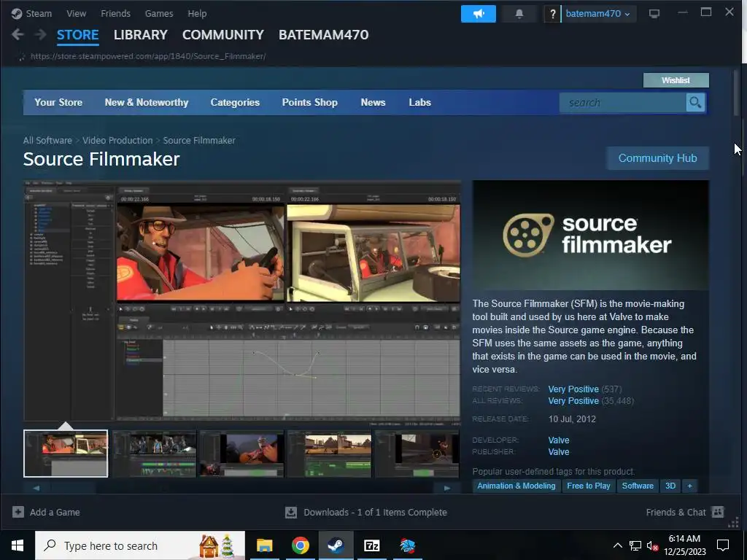The height and width of the screenshot is (560, 747).
Task: Click the plus button to add tags
Action: coord(689,486)
